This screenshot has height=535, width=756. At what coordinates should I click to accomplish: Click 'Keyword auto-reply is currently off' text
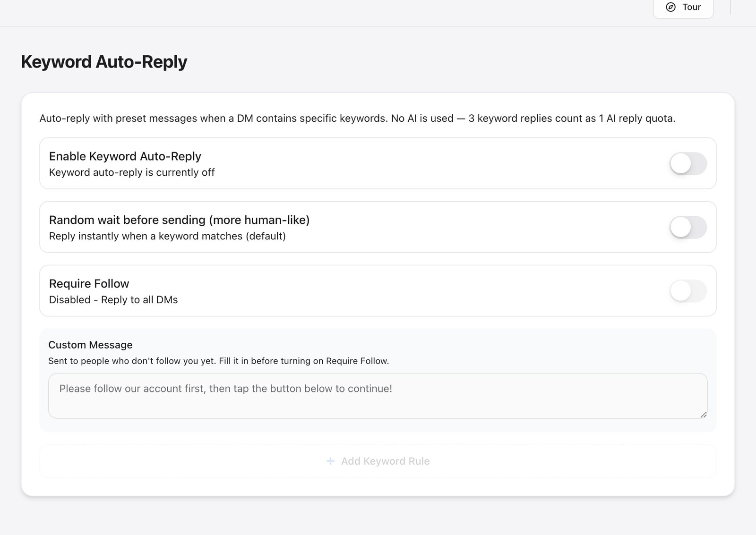coord(132,172)
